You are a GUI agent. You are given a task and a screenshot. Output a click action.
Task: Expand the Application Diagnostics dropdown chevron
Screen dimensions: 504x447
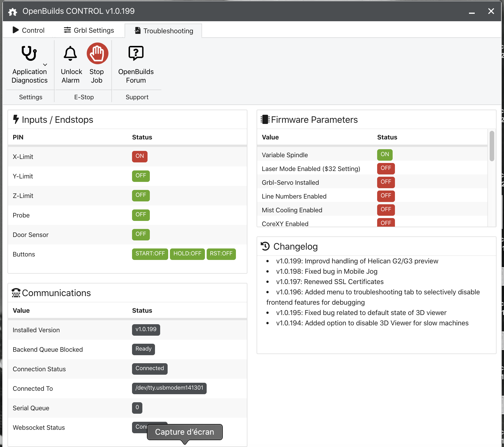(45, 65)
